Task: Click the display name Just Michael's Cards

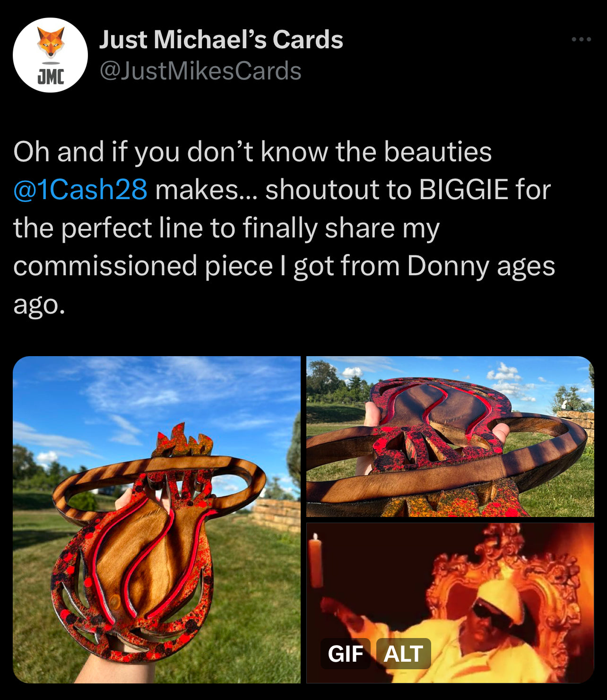Action: 221,40
